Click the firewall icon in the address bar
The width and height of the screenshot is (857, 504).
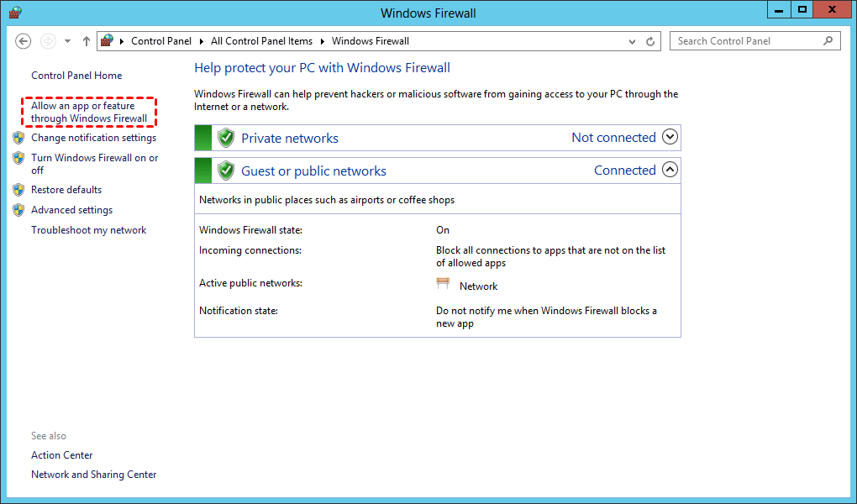pyautogui.click(x=108, y=40)
